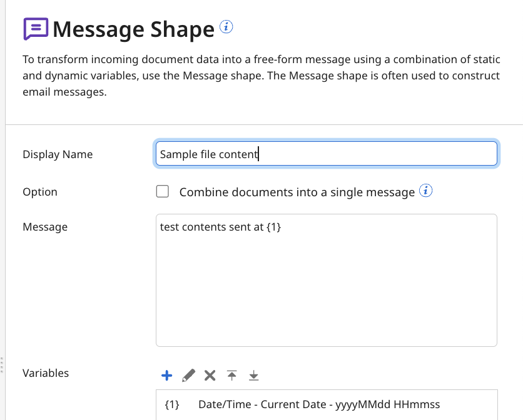Move the variable to bottom with down-arrow icon
523x420 pixels.
click(253, 375)
